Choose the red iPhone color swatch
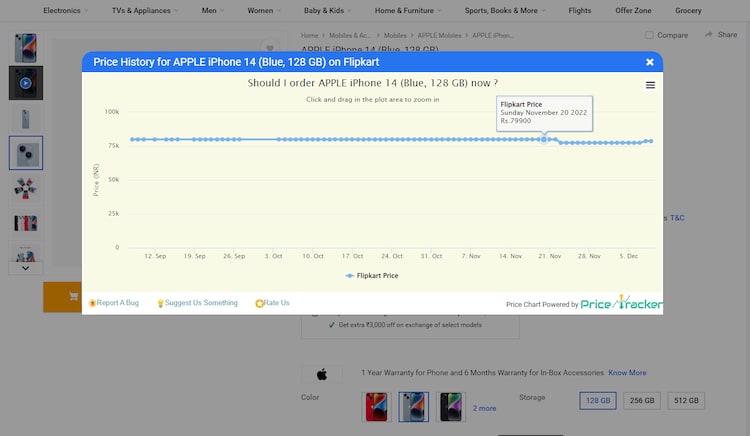This screenshot has width=750, height=436. (x=377, y=406)
